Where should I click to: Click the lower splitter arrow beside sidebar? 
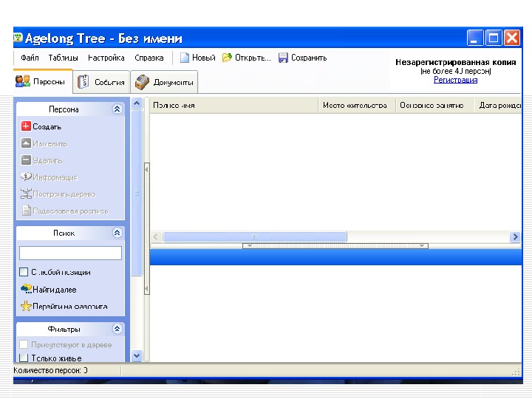pos(146,289)
